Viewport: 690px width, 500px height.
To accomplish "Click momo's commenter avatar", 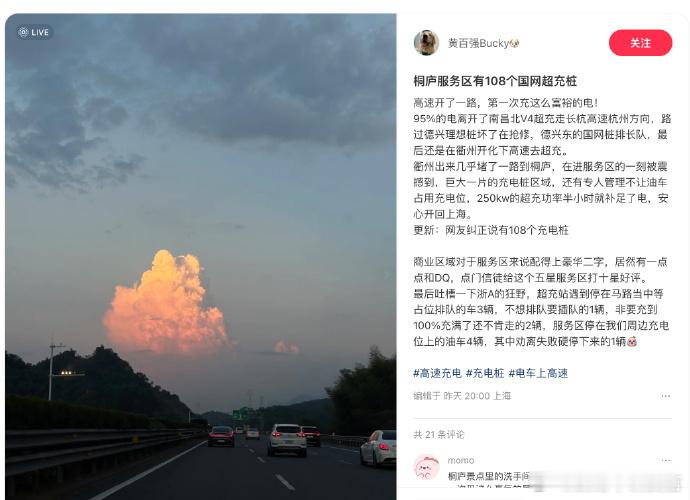I will (426, 467).
